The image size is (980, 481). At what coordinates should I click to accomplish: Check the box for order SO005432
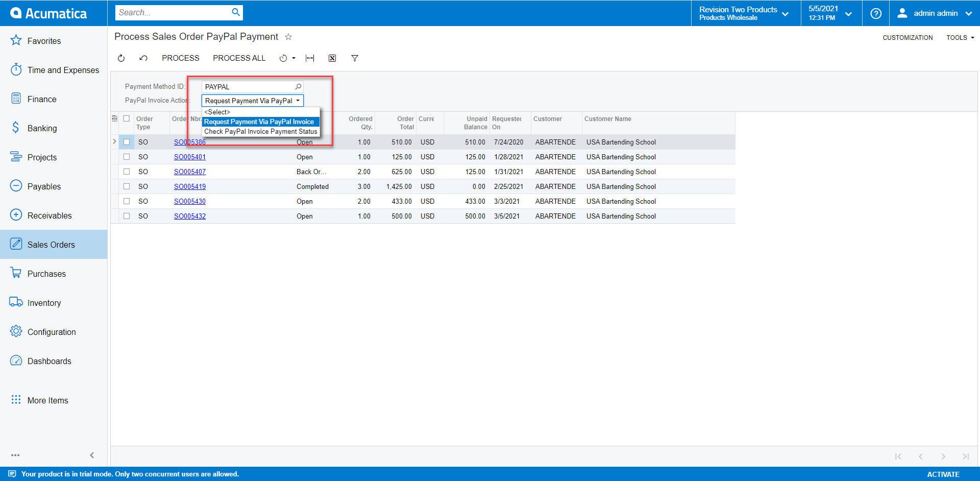click(127, 216)
